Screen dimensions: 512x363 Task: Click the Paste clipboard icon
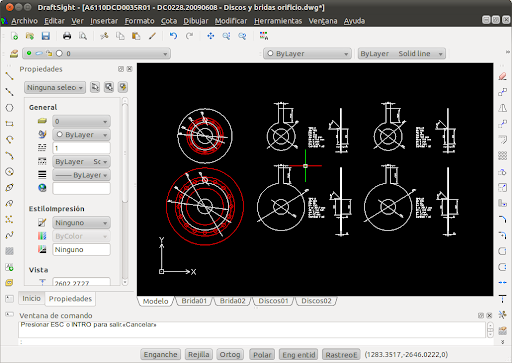coord(136,36)
